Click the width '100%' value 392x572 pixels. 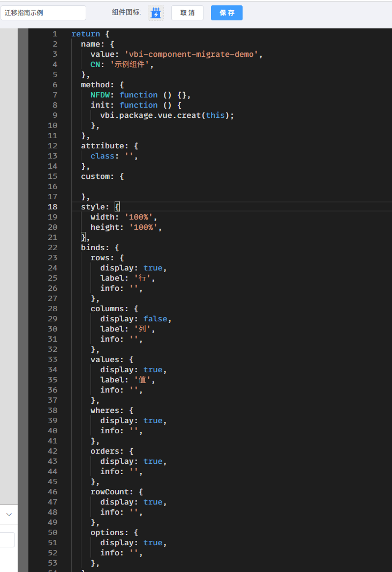click(x=138, y=217)
